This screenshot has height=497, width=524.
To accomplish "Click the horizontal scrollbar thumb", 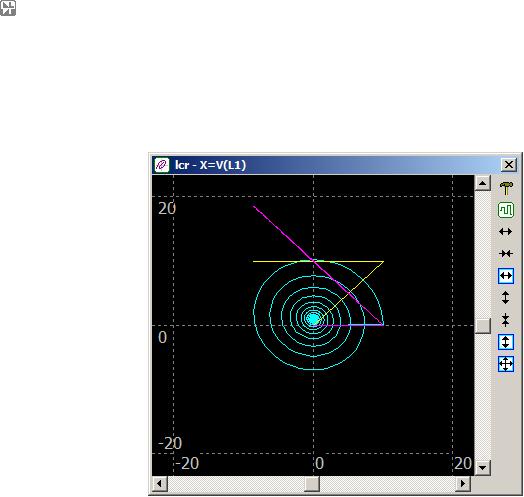I will pyautogui.click(x=311, y=484).
